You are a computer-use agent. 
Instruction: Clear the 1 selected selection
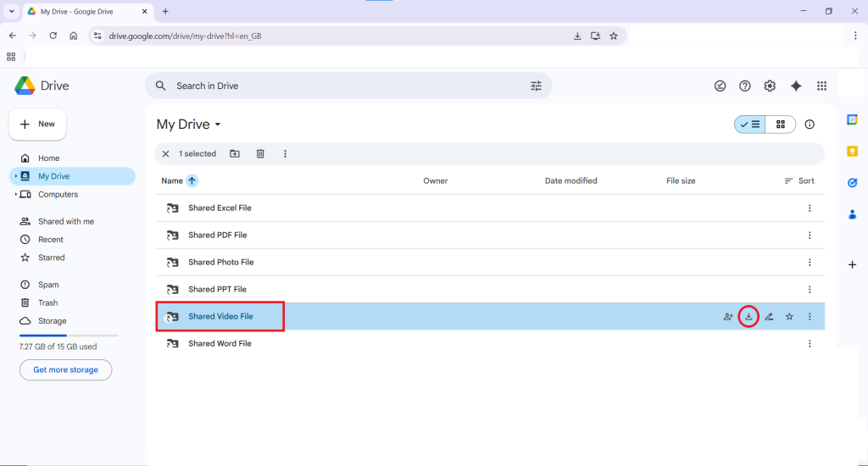click(x=166, y=153)
